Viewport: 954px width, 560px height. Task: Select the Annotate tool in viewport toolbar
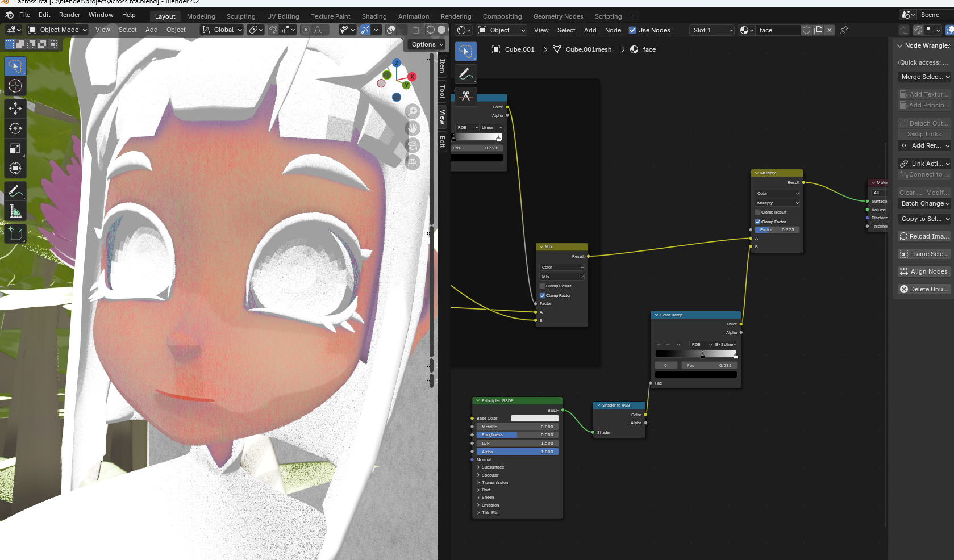15,191
